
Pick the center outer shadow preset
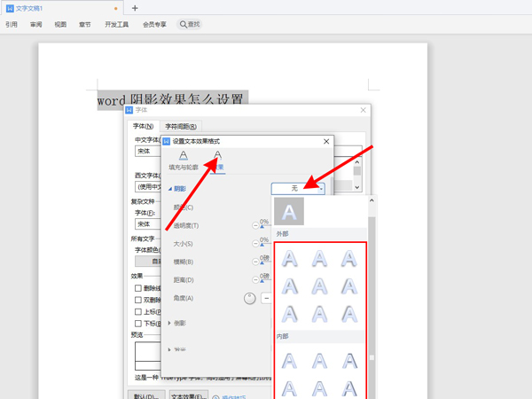[x=320, y=286]
